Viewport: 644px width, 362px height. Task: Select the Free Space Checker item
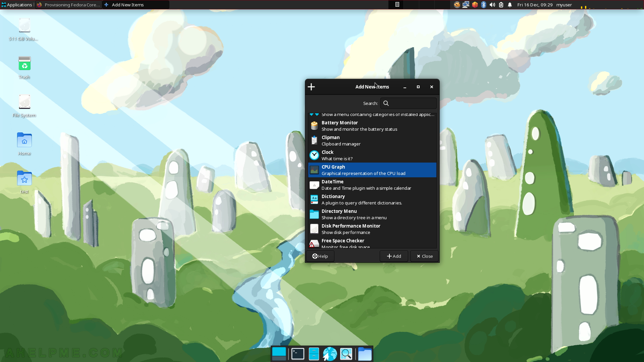point(372,243)
